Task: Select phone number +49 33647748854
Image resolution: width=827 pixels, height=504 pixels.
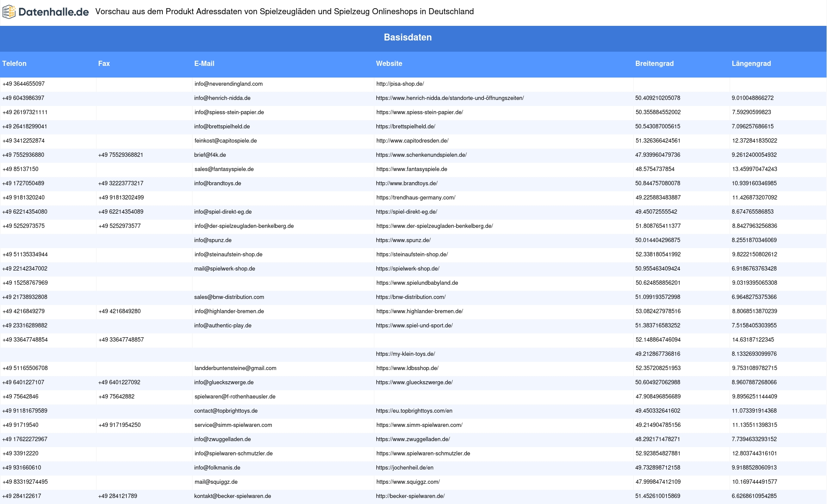Action: [25, 340]
